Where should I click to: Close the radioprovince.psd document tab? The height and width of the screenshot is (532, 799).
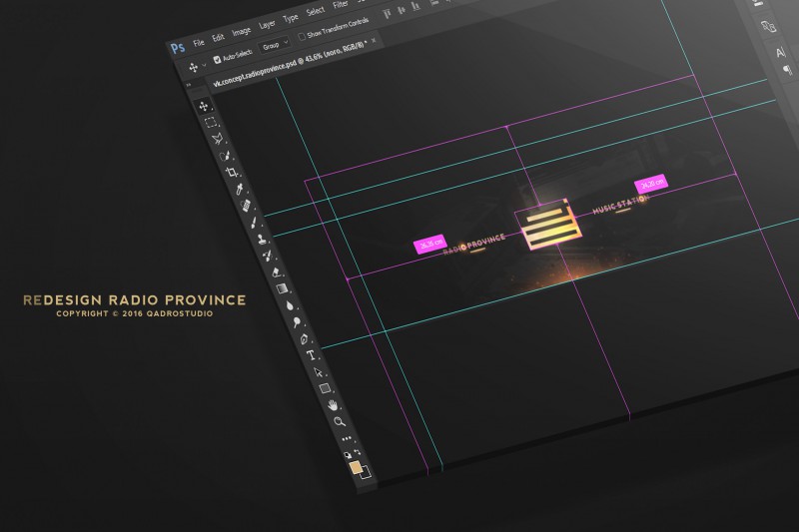pyautogui.click(x=374, y=40)
